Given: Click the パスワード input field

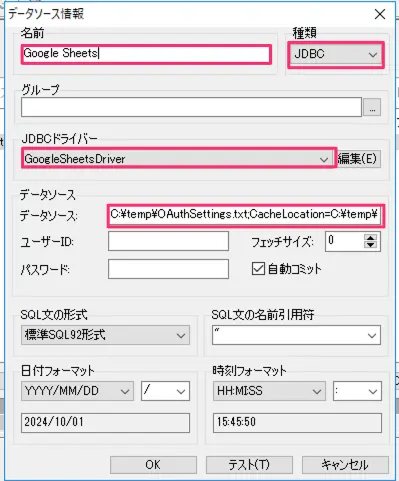Looking at the screenshot, I should [168, 269].
